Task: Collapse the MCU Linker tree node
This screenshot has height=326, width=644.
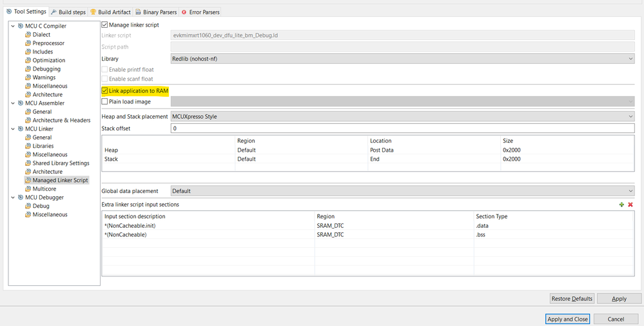Action: coord(13,128)
